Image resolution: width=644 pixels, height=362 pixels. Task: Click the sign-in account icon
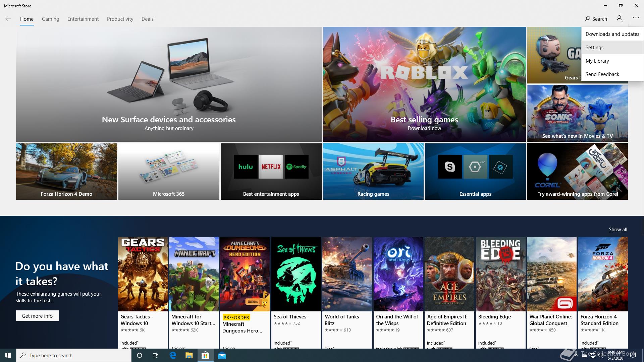pos(620,19)
